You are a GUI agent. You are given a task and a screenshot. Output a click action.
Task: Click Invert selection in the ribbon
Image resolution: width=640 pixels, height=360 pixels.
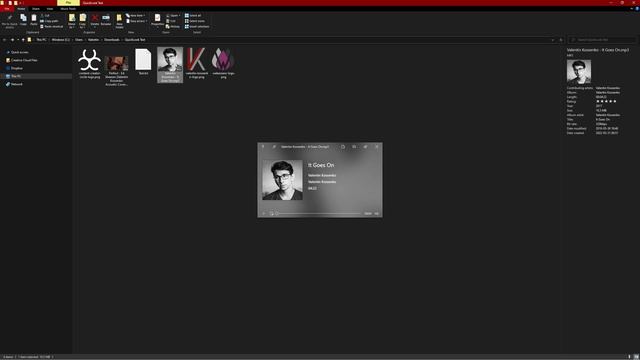point(197,26)
